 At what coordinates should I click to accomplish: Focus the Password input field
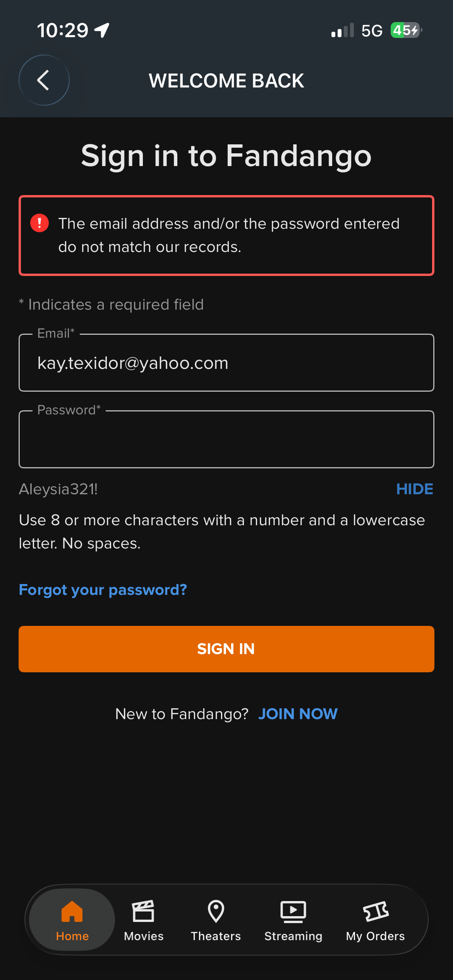226,439
